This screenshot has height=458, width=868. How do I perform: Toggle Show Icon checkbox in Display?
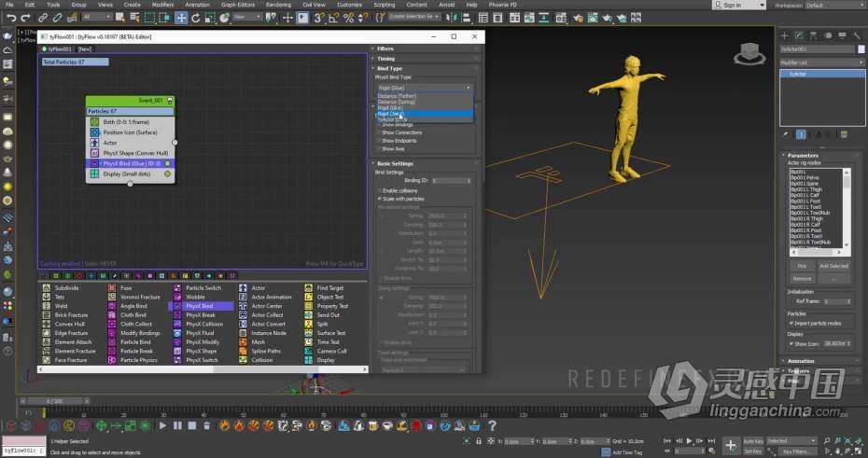pos(791,344)
